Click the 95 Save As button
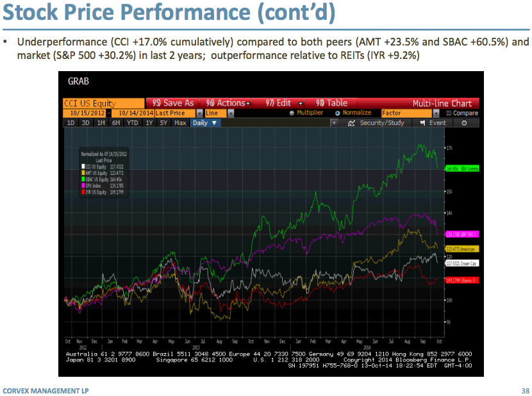The image size is (532, 396). pyautogui.click(x=173, y=103)
